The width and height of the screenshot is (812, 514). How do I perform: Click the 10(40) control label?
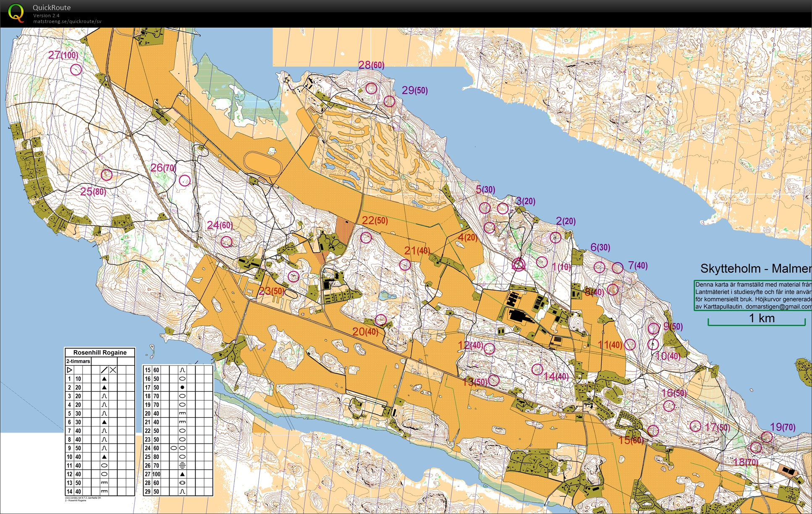click(668, 356)
